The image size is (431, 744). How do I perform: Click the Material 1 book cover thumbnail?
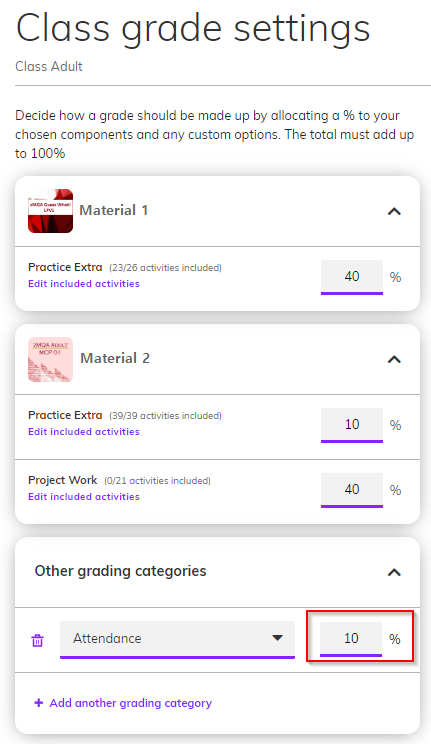(x=50, y=211)
